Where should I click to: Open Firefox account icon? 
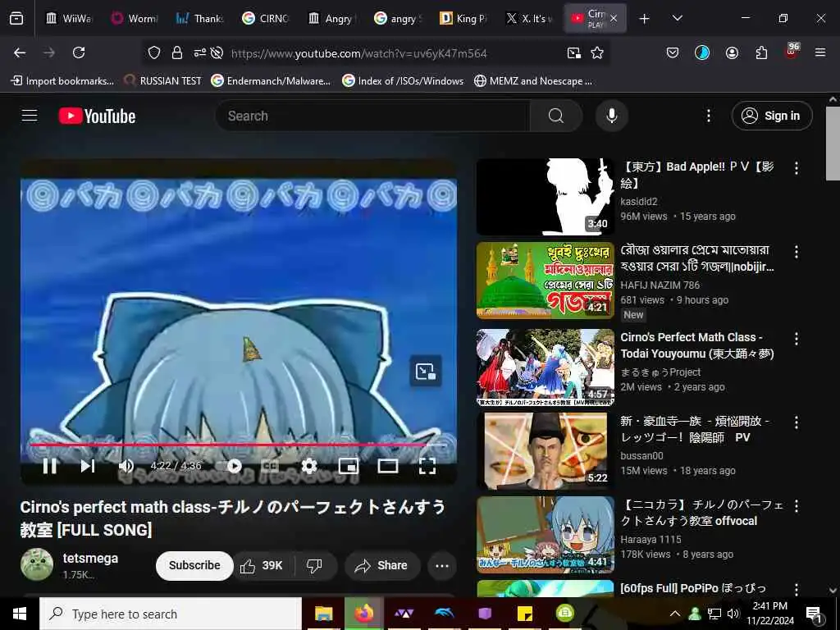pyautogui.click(x=732, y=52)
